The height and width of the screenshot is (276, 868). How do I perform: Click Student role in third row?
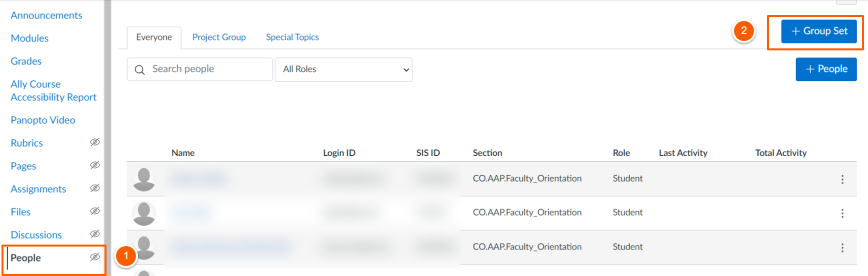point(627,247)
